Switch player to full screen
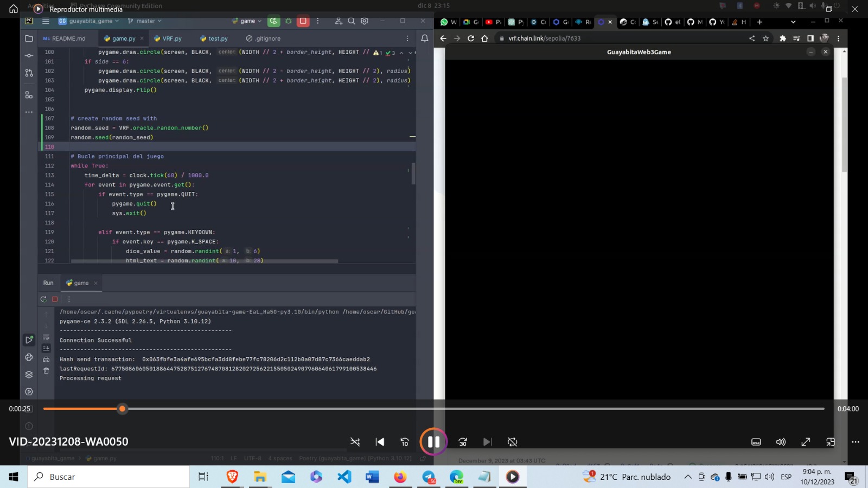The height and width of the screenshot is (488, 868). tap(806, 442)
